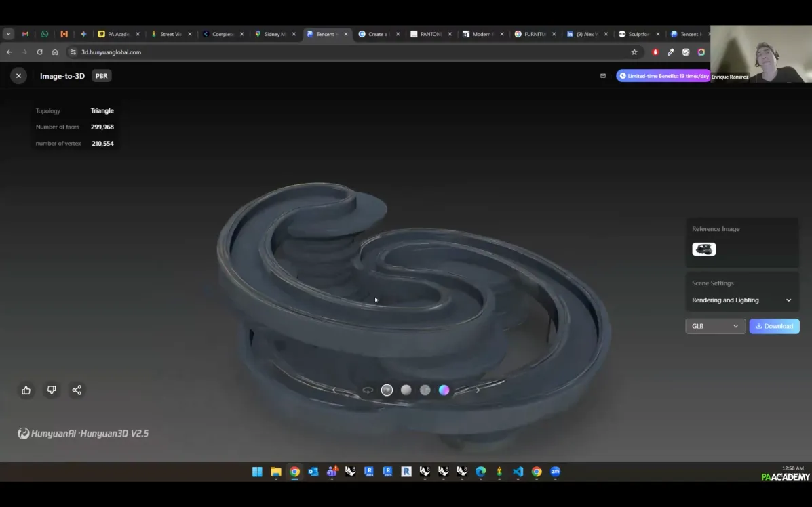Viewport: 812px width, 507px height.
Task: Open the browser tab search dropdown
Action: point(8,34)
